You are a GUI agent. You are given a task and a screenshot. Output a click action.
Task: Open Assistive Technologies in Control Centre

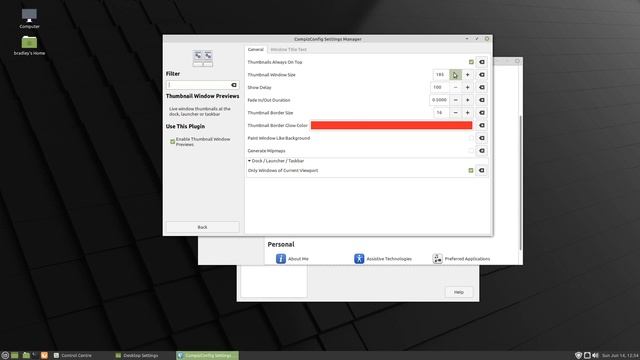[x=383, y=259]
